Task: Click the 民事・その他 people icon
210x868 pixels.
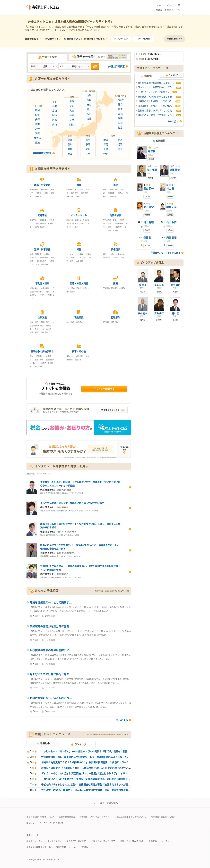Action: coord(79,346)
